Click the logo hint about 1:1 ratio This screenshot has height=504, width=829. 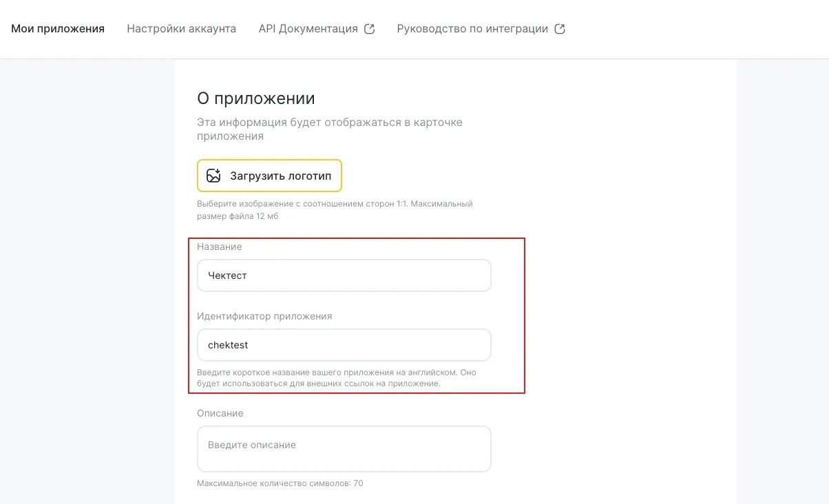[335, 210]
